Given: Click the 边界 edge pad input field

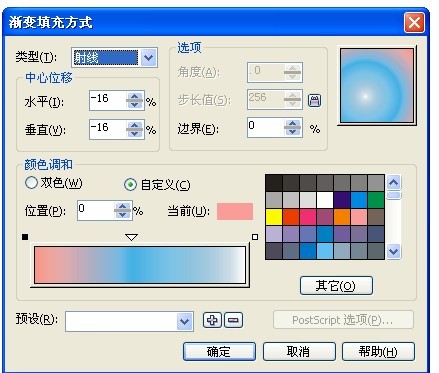Looking at the screenshot, I should [x=266, y=127].
